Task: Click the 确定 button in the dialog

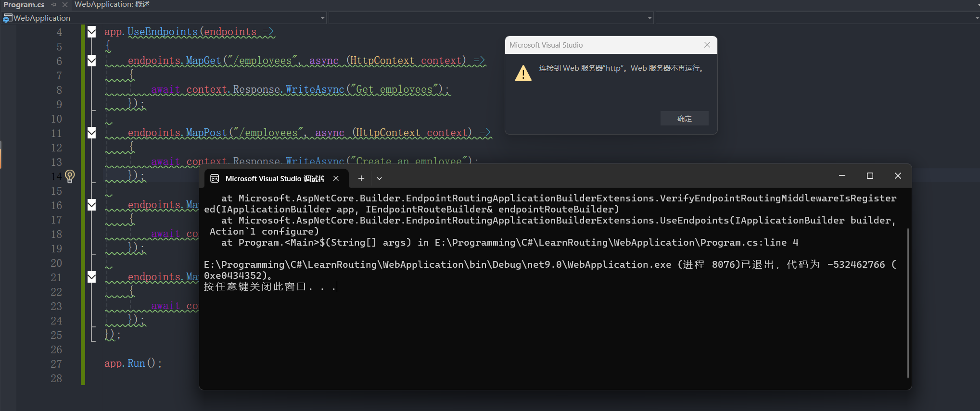Action: pyautogui.click(x=684, y=118)
